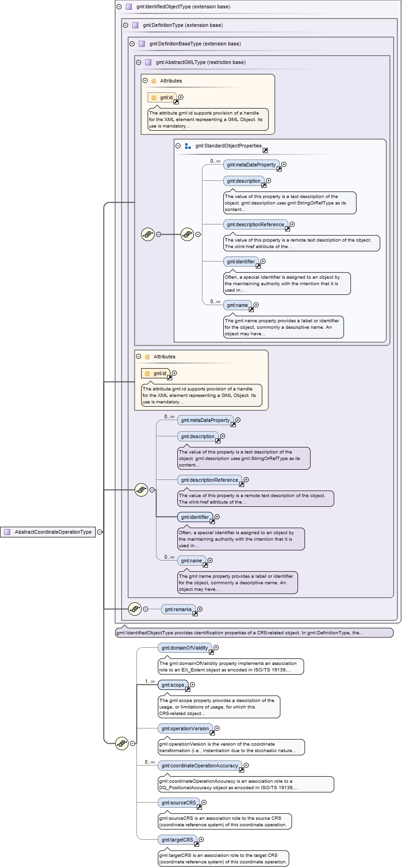This screenshot has height=868, width=402.
Task: Click the purple square icon of gml:DefinitionType
Action: 135,26
